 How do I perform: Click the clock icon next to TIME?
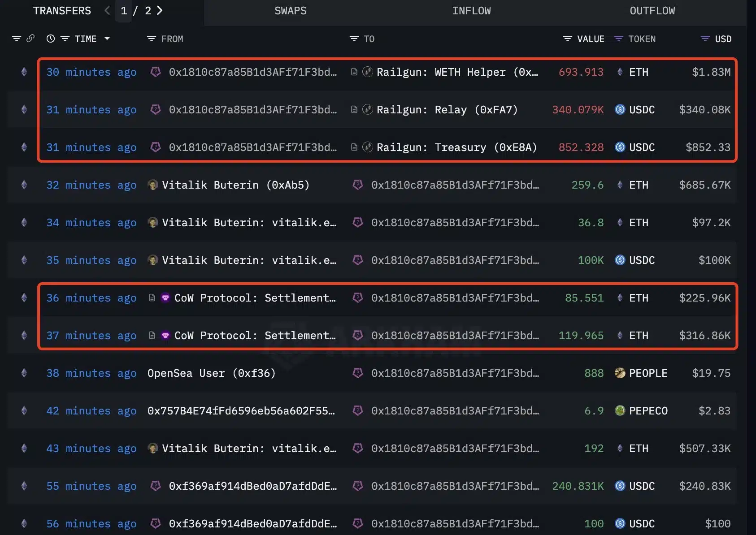(x=50, y=39)
